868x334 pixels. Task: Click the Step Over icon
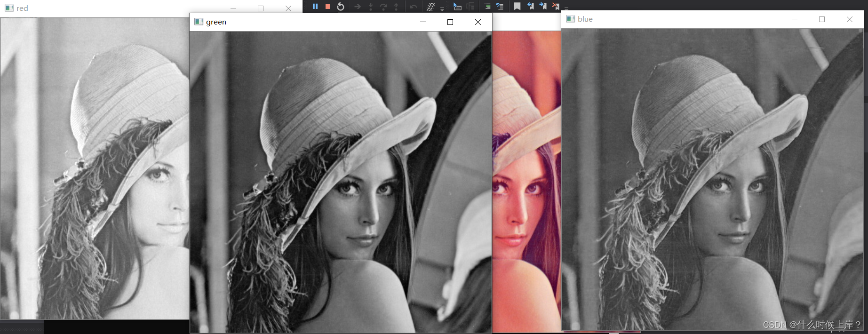[x=383, y=7]
